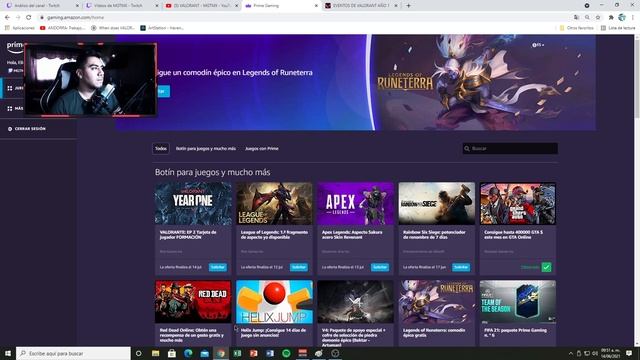Open Google Chrome from the taskbar
This screenshot has width=640, height=360.
click(221, 353)
